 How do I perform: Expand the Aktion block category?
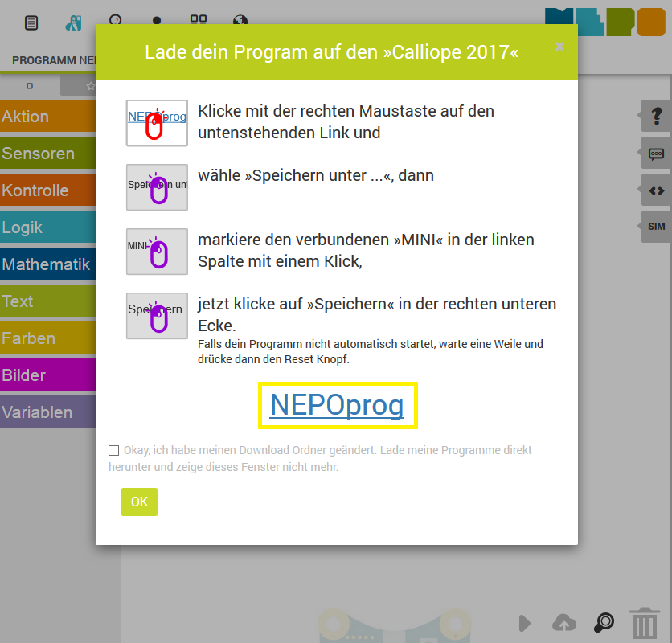pyautogui.click(x=47, y=117)
